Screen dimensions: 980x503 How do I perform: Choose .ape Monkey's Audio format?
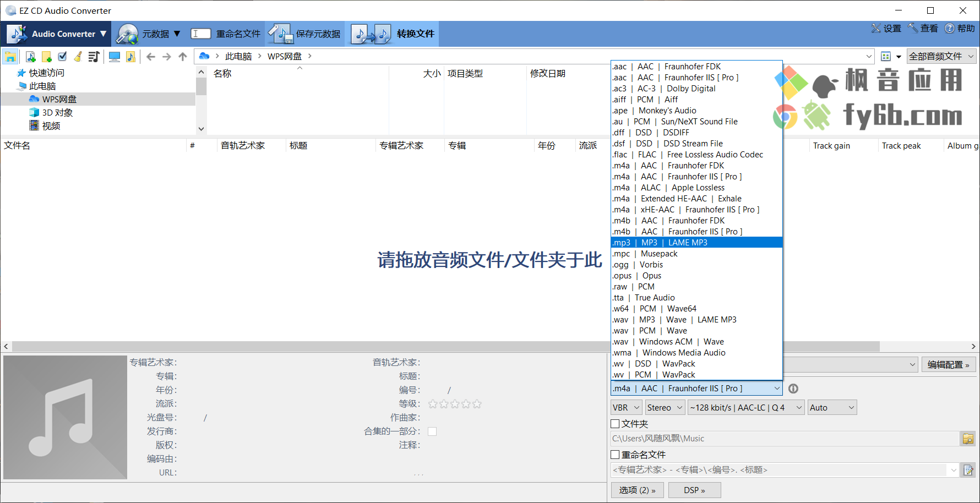(696, 111)
